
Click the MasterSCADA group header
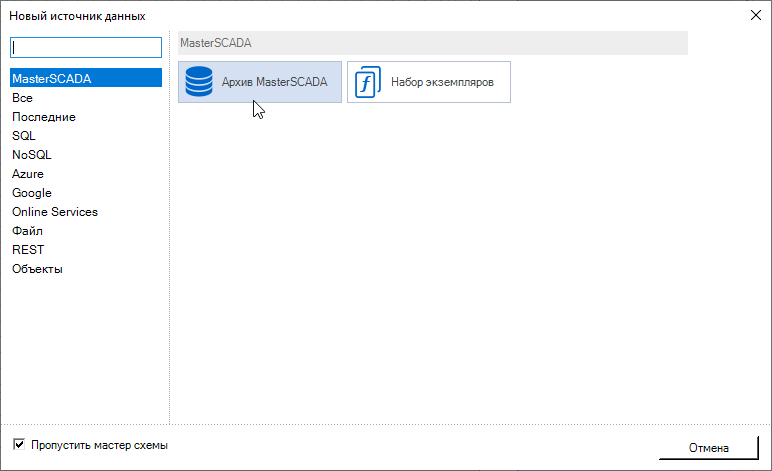point(433,43)
